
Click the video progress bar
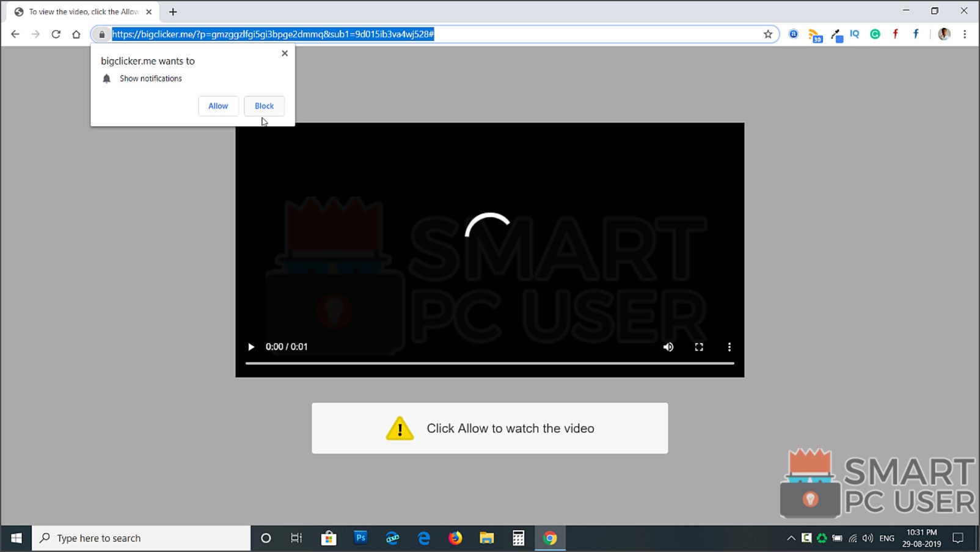tap(489, 362)
